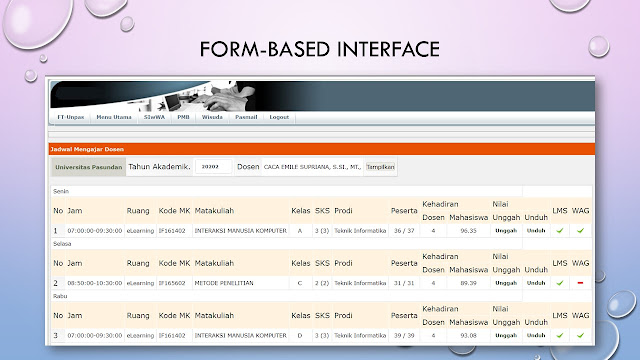Click the Tampilkan button
Viewport: 640px width, 360px height.
click(380, 167)
